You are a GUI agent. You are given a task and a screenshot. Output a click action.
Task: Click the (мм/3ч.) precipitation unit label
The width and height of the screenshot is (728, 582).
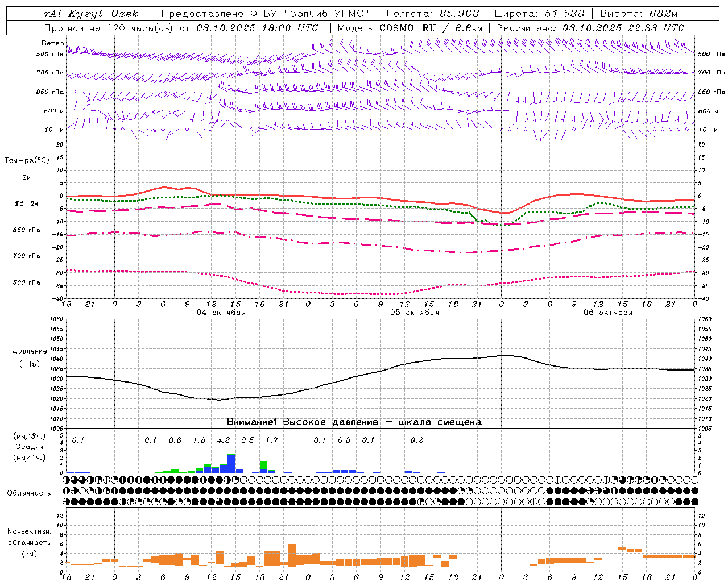click(x=29, y=436)
